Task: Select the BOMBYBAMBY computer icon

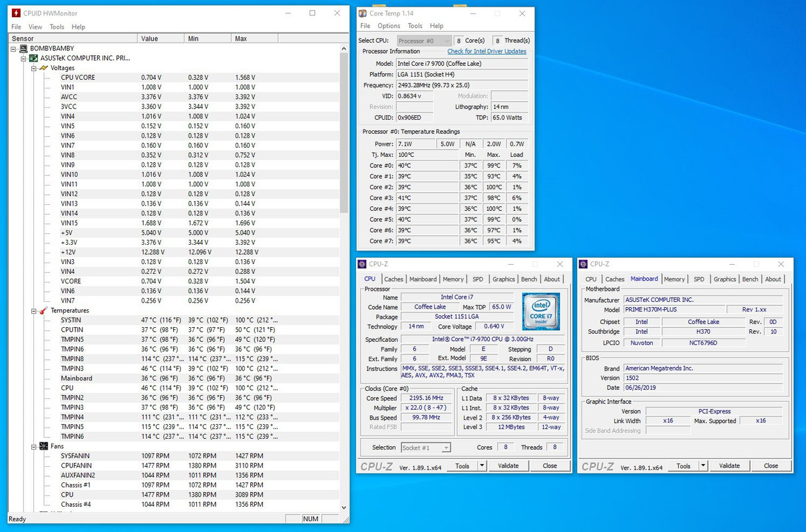Action: point(23,49)
